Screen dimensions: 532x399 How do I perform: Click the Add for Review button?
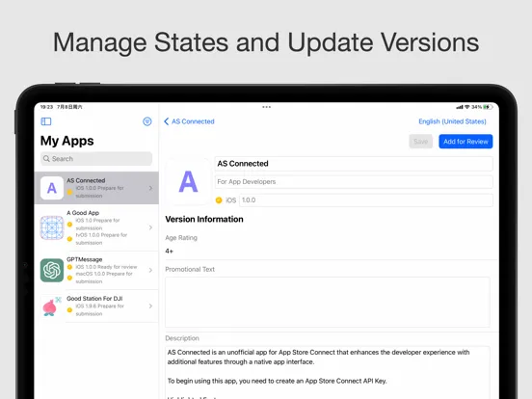(x=465, y=142)
